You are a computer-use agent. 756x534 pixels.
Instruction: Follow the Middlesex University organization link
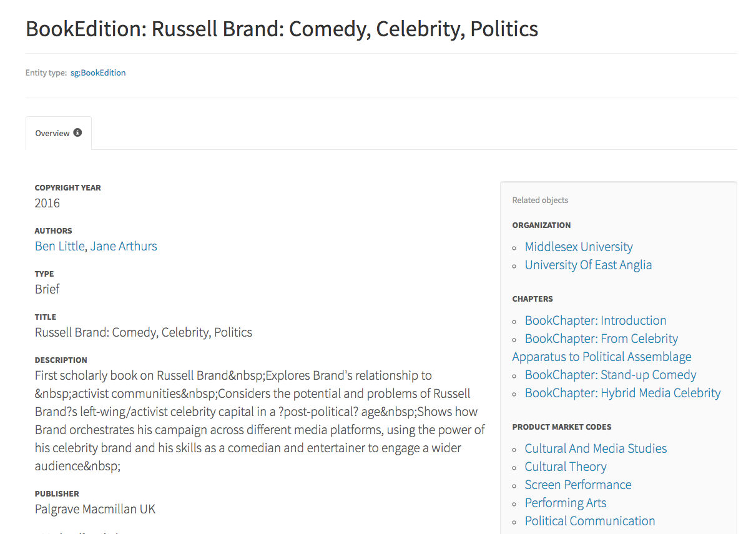[x=578, y=247]
